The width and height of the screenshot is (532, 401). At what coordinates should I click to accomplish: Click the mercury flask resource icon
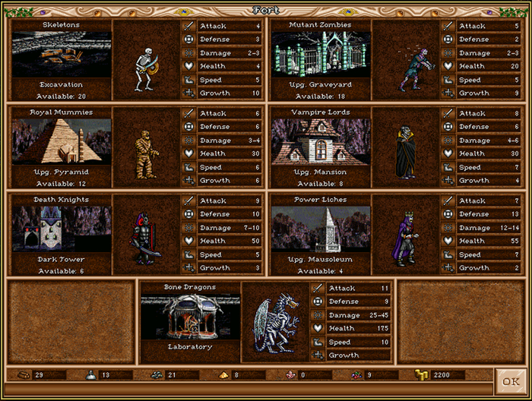click(90, 375)
